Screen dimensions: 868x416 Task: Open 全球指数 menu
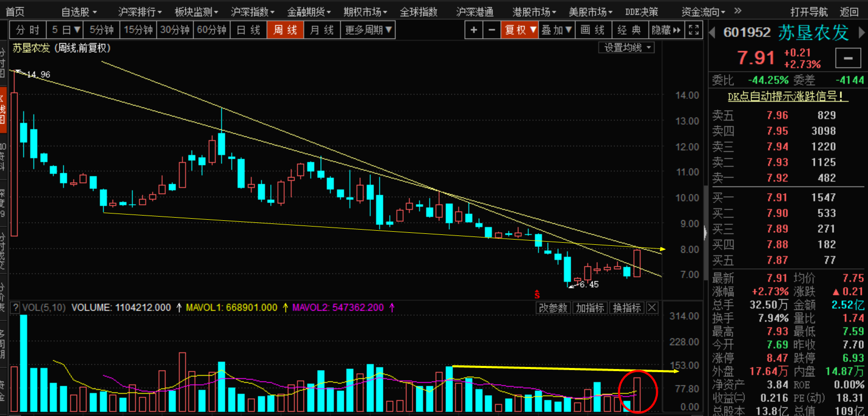418,11
